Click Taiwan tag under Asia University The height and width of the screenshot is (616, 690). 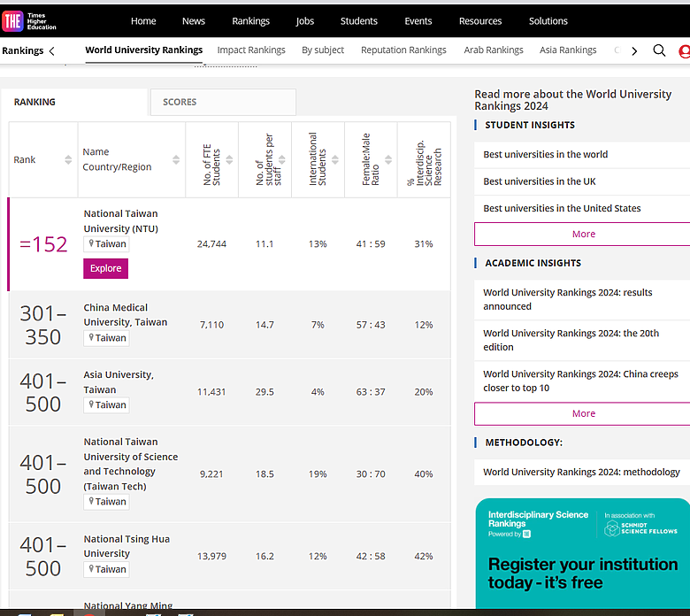[106, 405]
